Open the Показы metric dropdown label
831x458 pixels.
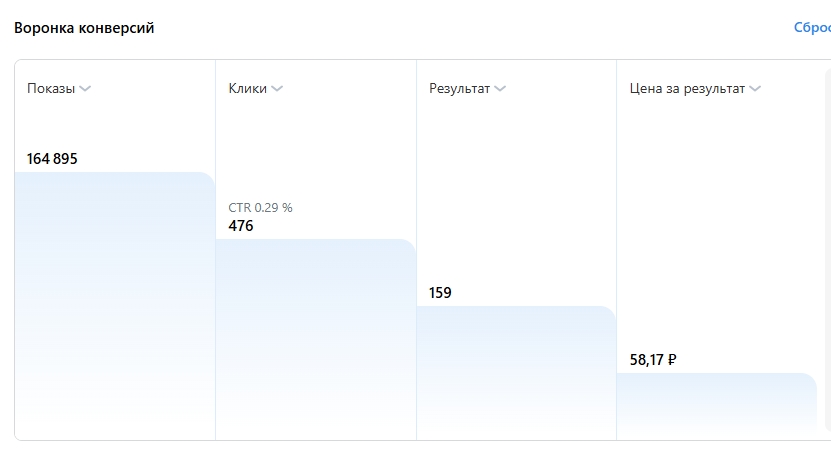[x=51, y=89]
